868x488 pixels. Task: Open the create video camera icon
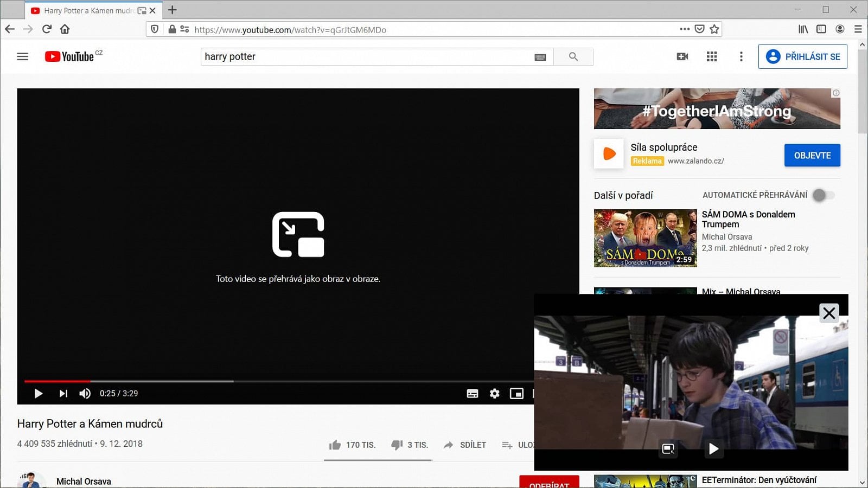(x=682, y=56)
